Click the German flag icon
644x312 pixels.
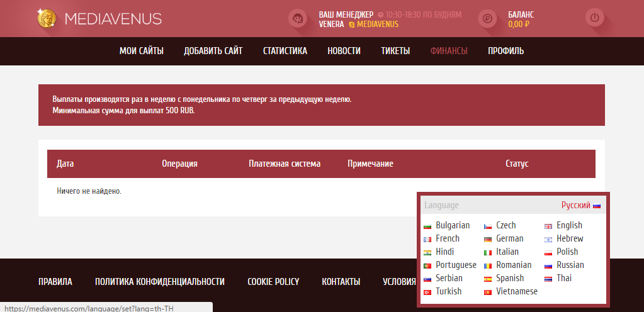[488, 239]
